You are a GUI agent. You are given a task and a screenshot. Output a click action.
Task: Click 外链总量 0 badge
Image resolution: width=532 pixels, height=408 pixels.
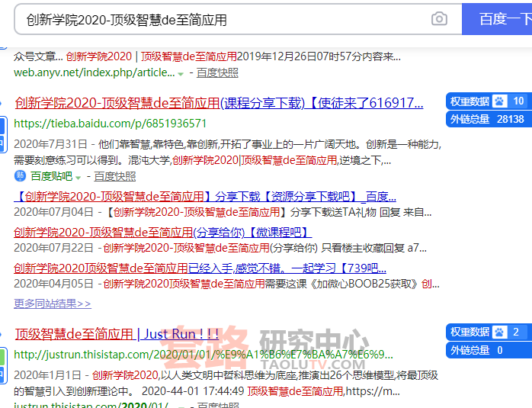[489, 350]
